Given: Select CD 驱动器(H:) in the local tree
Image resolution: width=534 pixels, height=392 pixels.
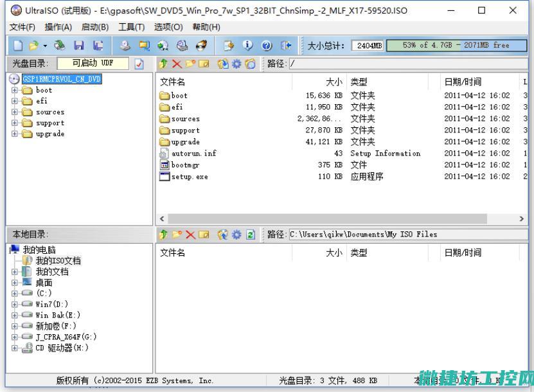Looking at the screenshot, I should click(62, 348).
